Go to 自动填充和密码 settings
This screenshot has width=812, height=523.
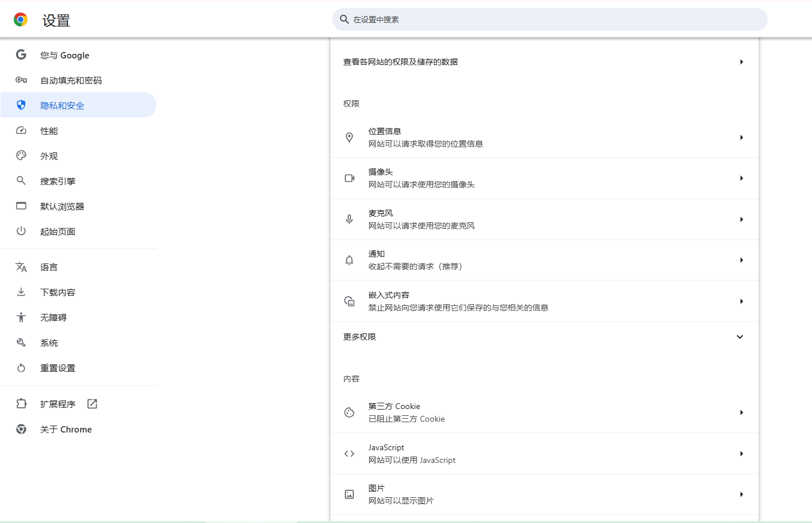78,80
